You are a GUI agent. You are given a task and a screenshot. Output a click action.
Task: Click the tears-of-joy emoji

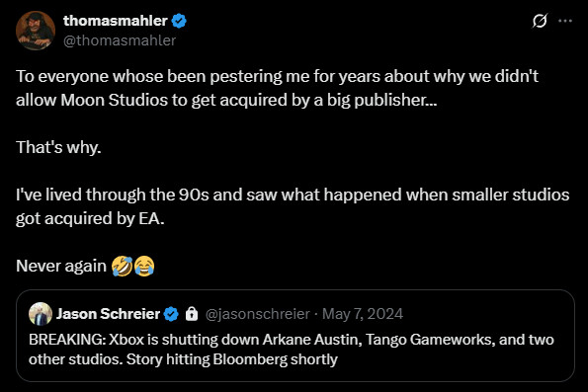(x=144, y=266)
